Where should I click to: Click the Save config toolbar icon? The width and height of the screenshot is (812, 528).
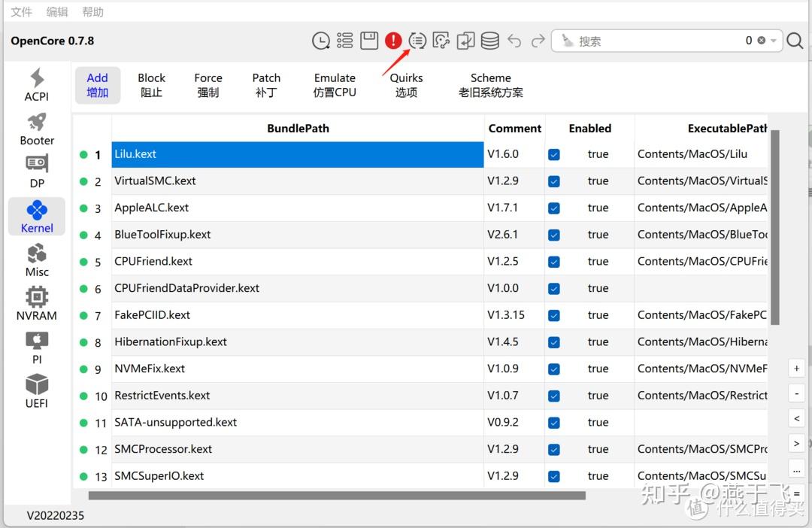369,41
